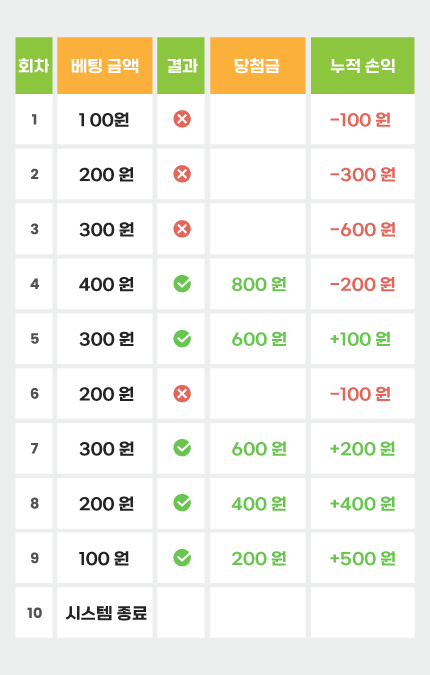Click the 당첨금 header cell
430x675 pixels.
258,65
